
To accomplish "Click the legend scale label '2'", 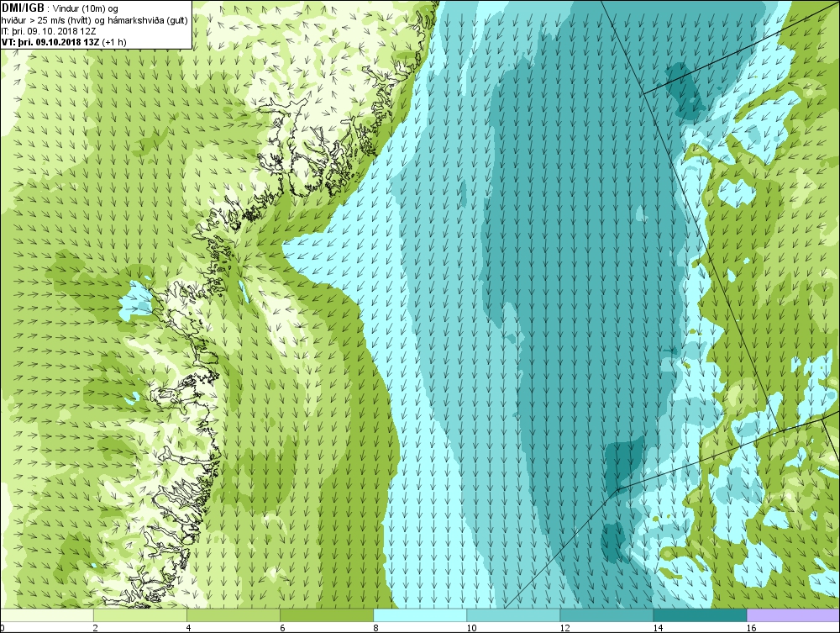I will coord(96,628).
